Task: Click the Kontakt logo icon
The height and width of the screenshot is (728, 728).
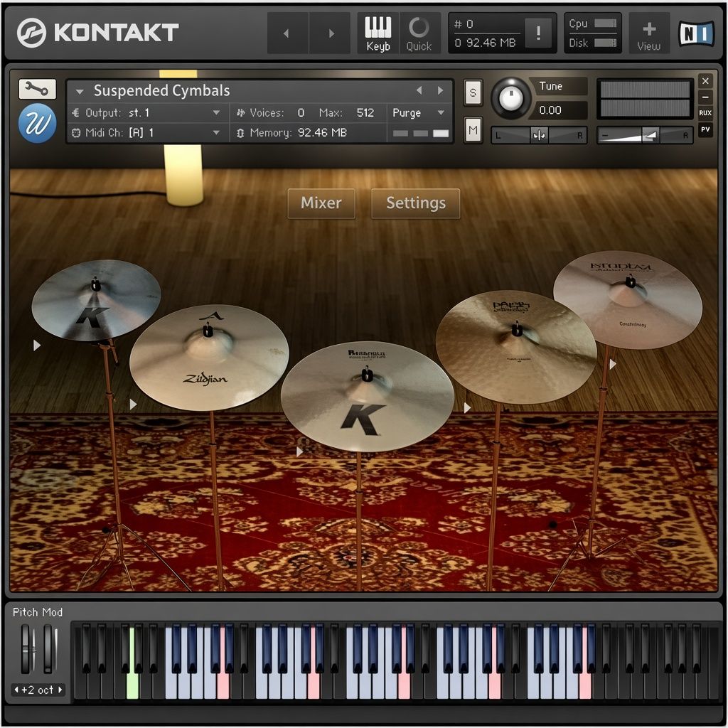Action: pos(31,33)
